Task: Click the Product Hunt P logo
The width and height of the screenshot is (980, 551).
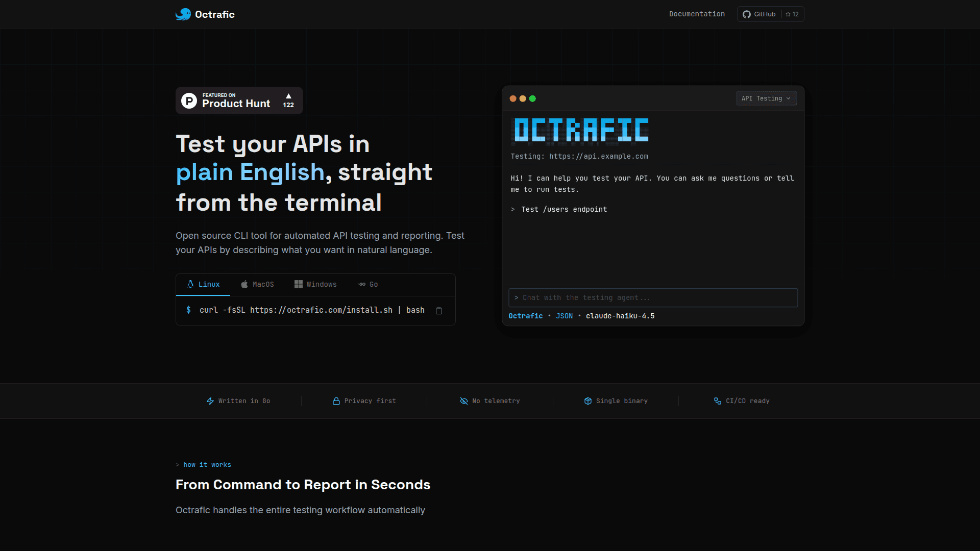Action: click(189, 101)
